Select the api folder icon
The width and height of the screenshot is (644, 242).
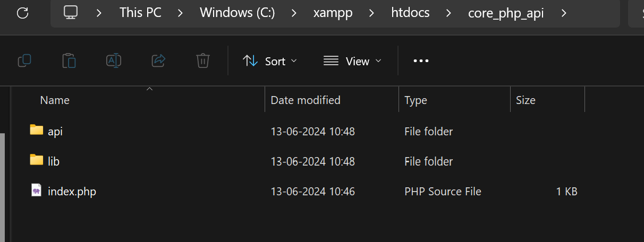click(x=37, y=130)
